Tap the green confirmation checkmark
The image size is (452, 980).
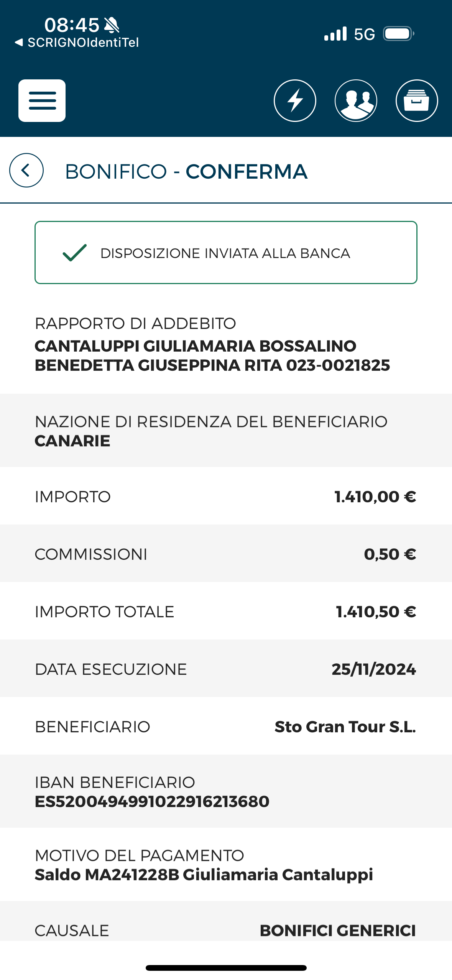tap(75, 253)
